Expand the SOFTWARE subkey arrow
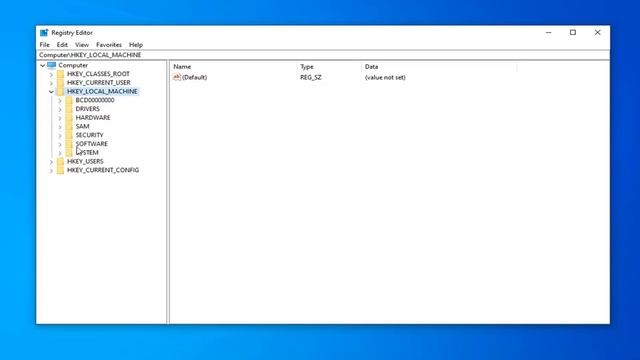The height and width of the screenshot is (360, 640). (60, 144)
